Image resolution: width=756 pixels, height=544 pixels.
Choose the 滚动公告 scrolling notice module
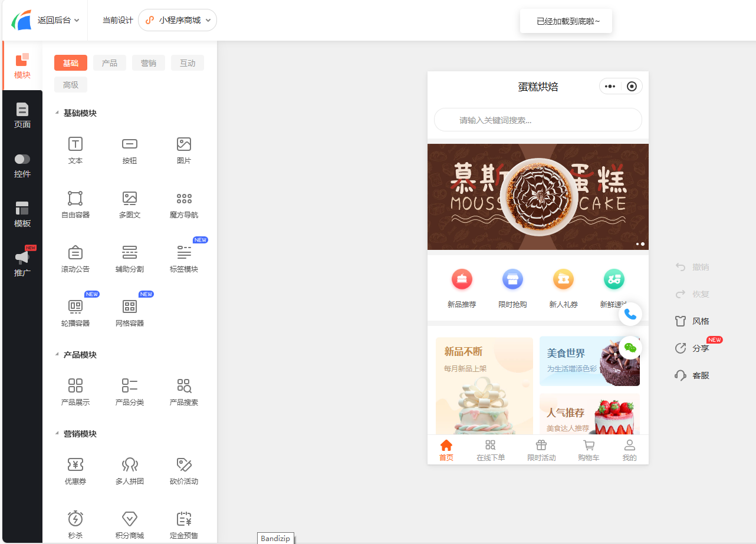[75, 259]
